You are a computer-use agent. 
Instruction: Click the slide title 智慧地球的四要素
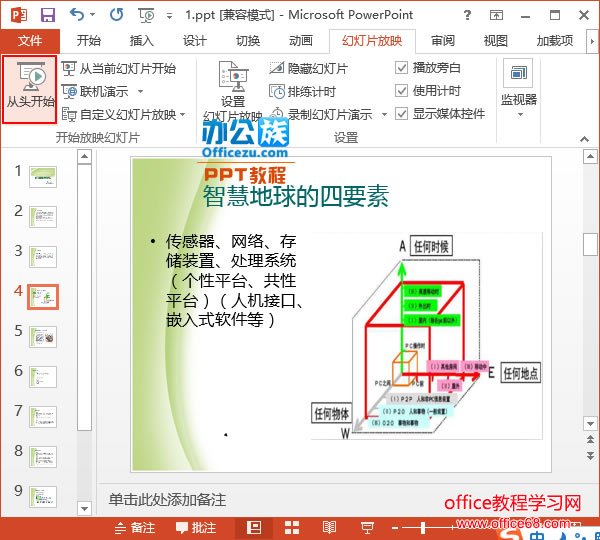pos(296,196)
